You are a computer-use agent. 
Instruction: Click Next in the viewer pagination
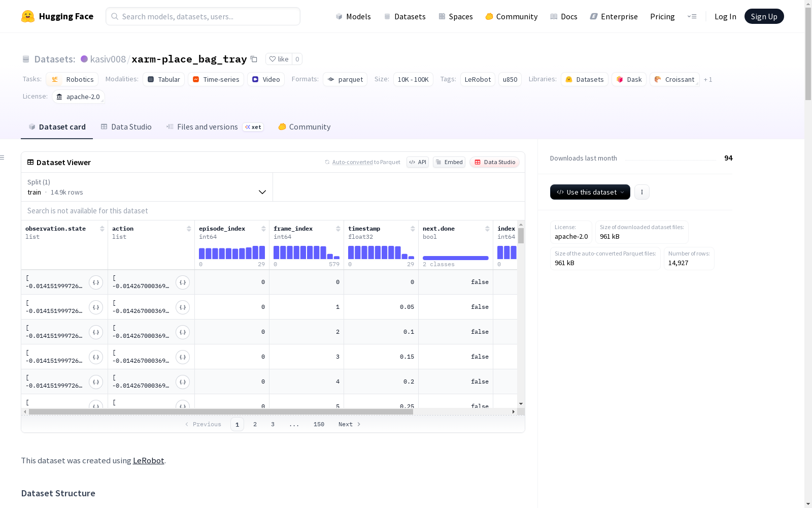[x=349, y=424]
